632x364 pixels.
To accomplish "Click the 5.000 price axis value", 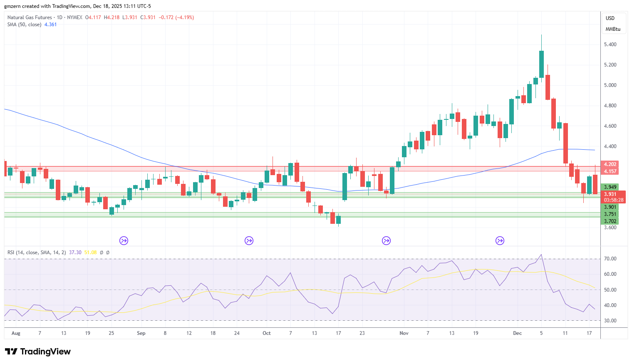I will point(610,85).
